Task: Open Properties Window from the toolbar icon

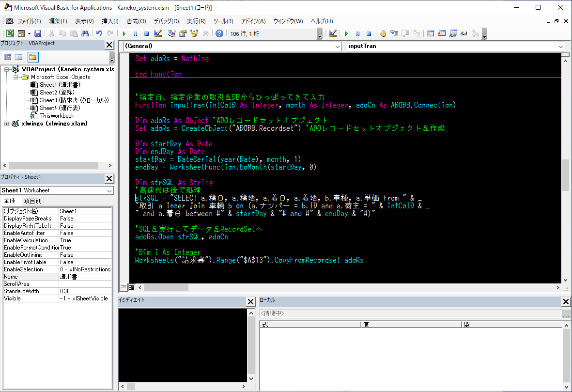Action: 183,33
